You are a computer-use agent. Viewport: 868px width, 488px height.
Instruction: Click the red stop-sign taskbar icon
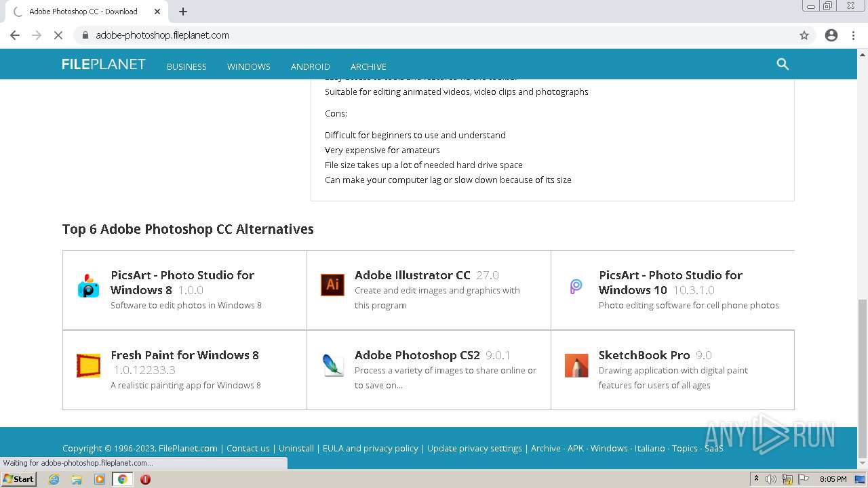pyautogui.click(x=145, y=479)
